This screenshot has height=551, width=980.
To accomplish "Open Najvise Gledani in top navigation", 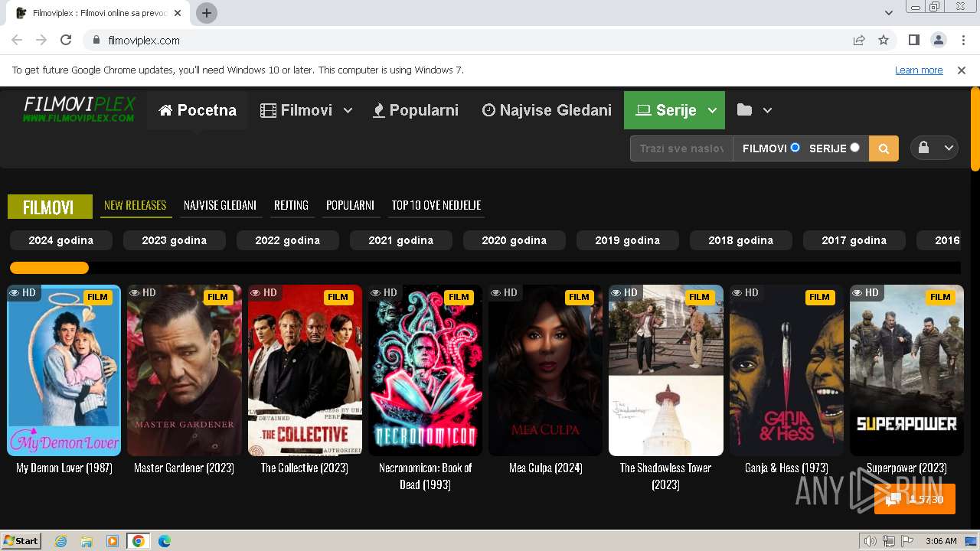I will pos(547,110).
